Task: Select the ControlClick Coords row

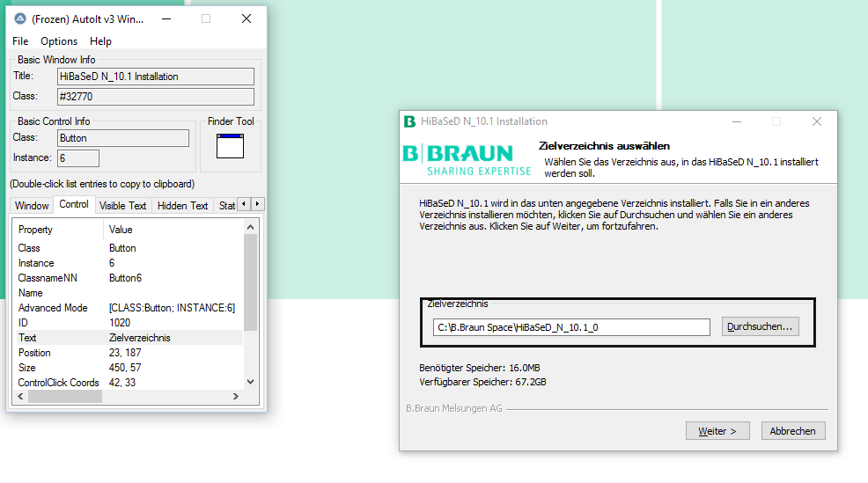Action: [x=128, y=383]
